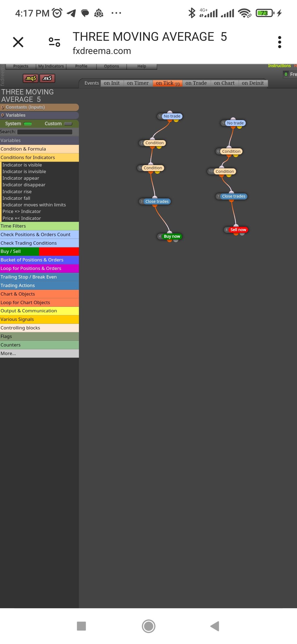
Task: Select Indicator appear block
Action: [x=21, y=178]
